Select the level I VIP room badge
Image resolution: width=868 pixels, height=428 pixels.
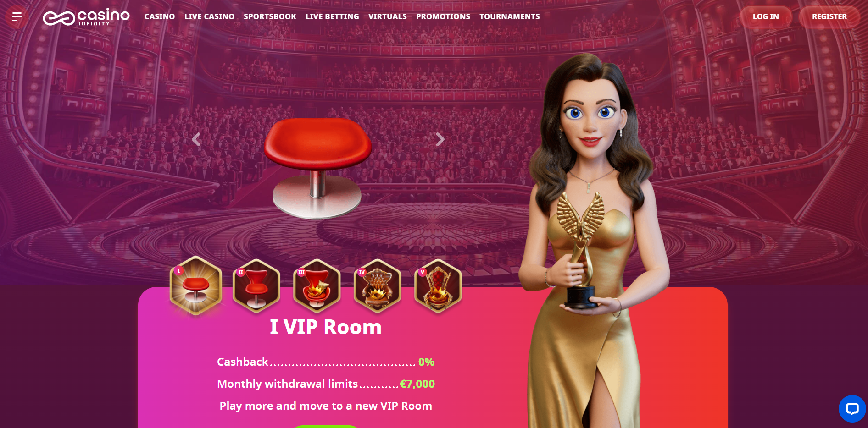click(196, 286)
